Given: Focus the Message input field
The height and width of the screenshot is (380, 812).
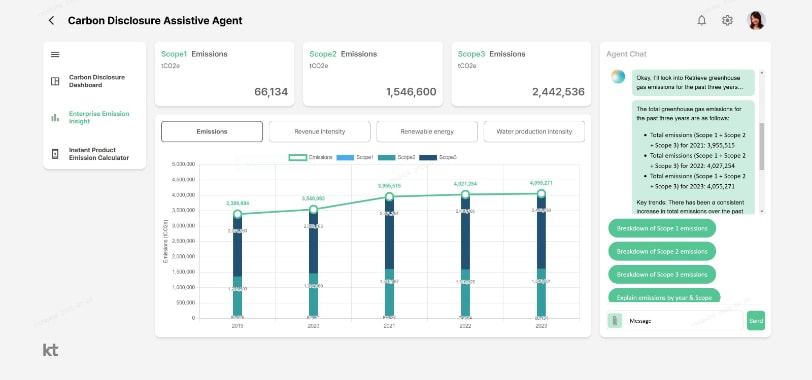Looking at the screenshot, I should pos(684,321).
